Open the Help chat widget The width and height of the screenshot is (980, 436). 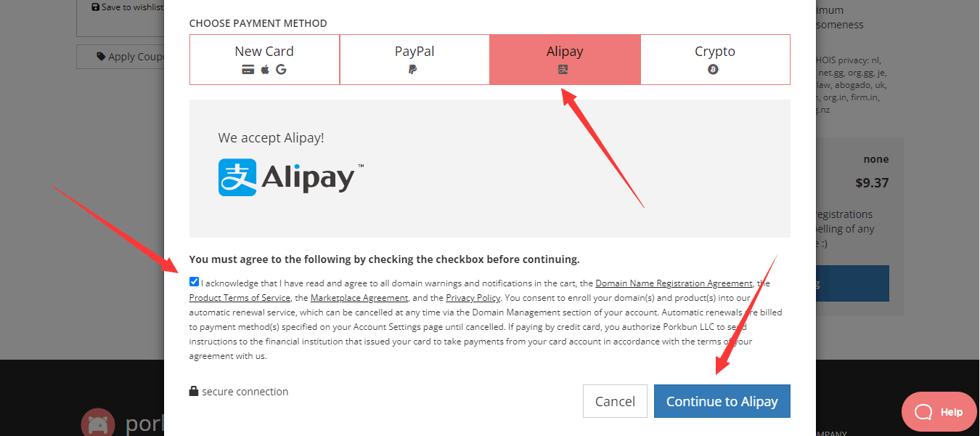(939, 412)
